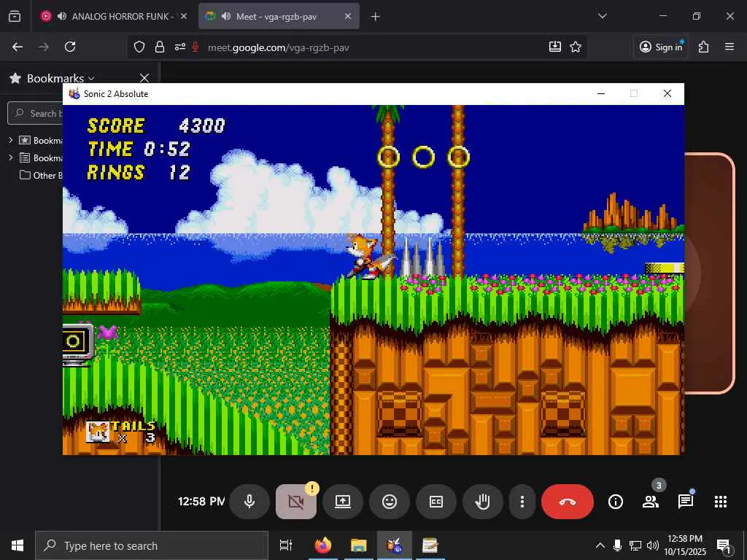Open the Firefox extensions puzzle icon
This screenshot has height=560, width=747.
[704, 47]
